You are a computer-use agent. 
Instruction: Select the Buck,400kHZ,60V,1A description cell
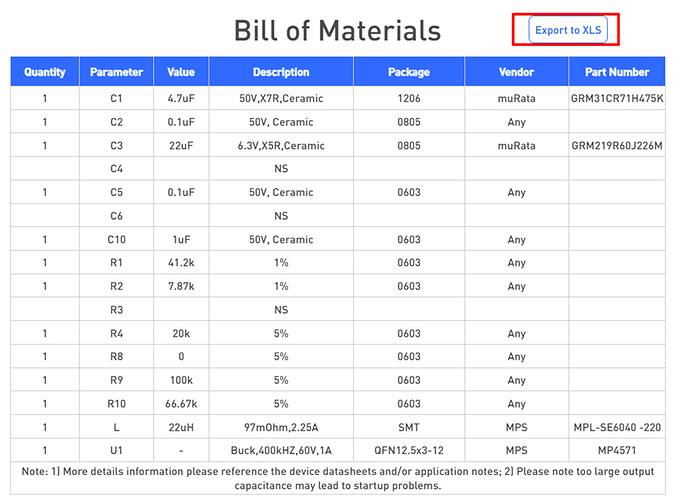281,450
